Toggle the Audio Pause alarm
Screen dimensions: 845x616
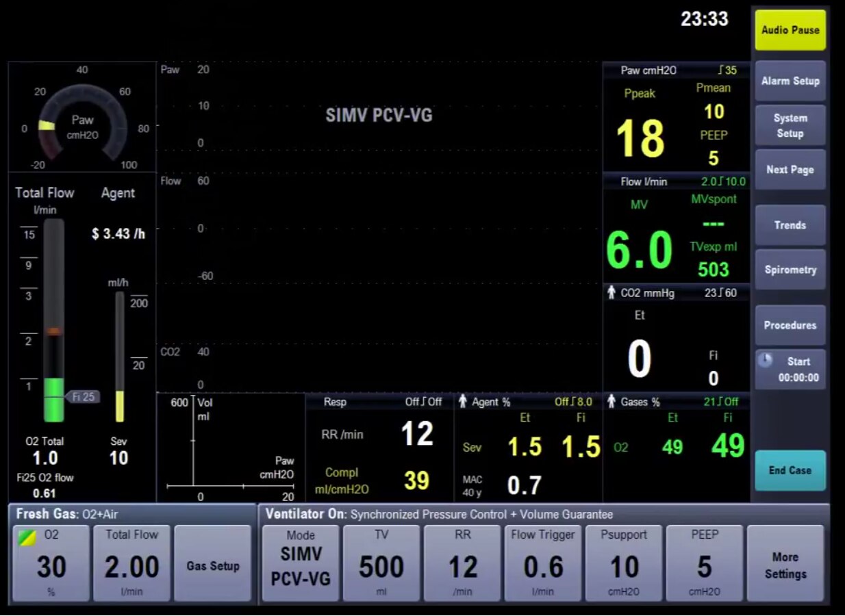tap(789, 30)
